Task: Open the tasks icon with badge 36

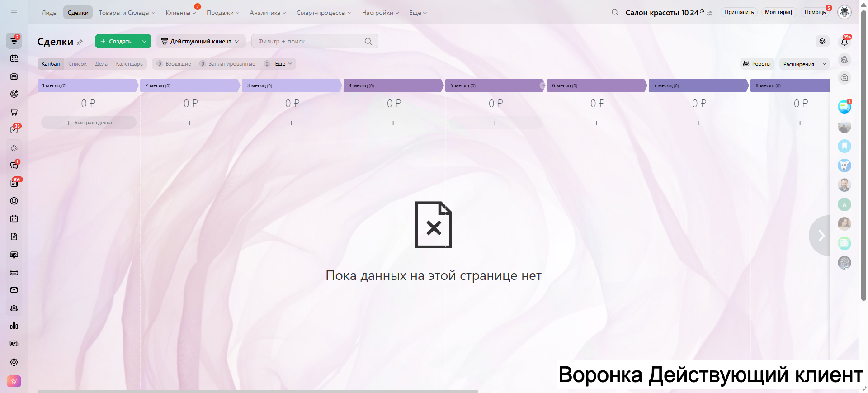Action: click(14, 130)
